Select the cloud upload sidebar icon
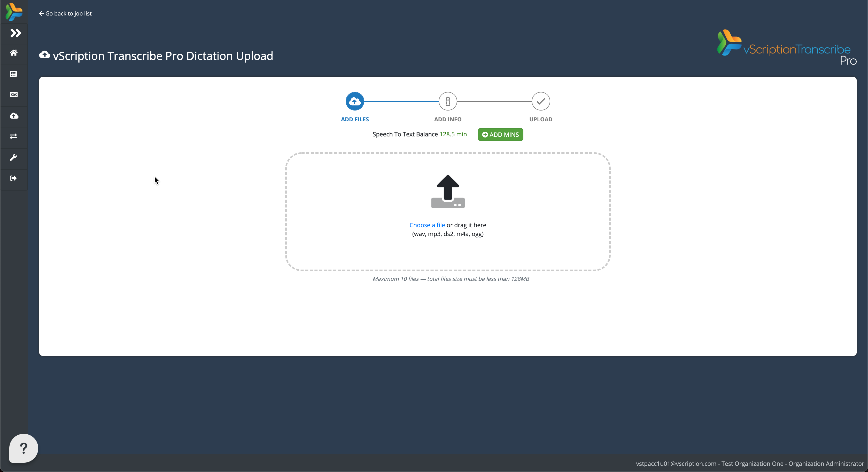The height and width of the screenshot is (472, 868). [14, 116]
